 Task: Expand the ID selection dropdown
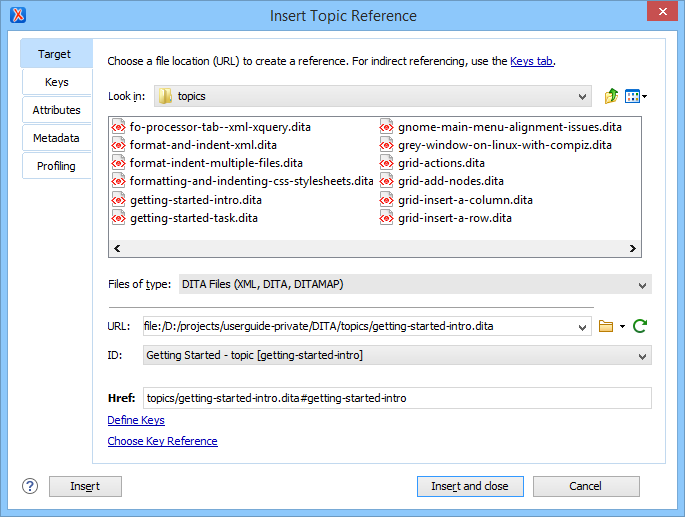coord(642,355)
